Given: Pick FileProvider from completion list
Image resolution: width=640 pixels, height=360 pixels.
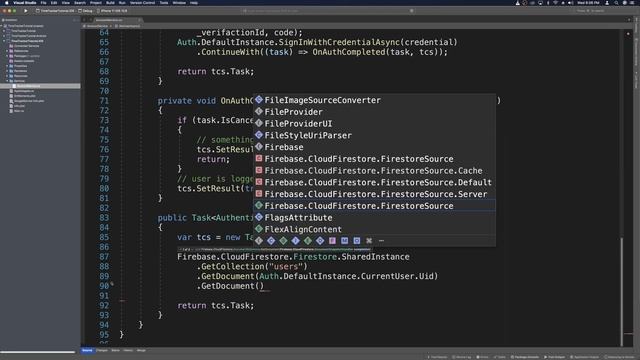Looking at the screenshot, I should click(x=375, y=112).
